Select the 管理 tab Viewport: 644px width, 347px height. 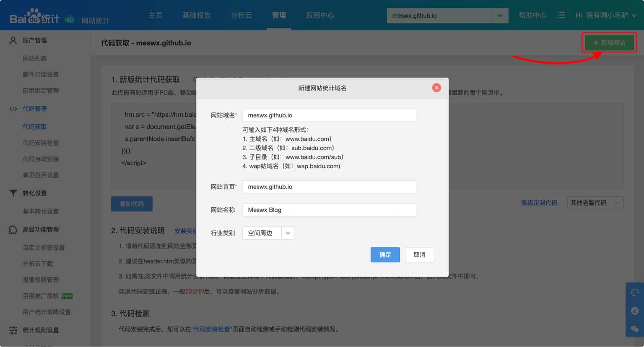tap(279, 15)
